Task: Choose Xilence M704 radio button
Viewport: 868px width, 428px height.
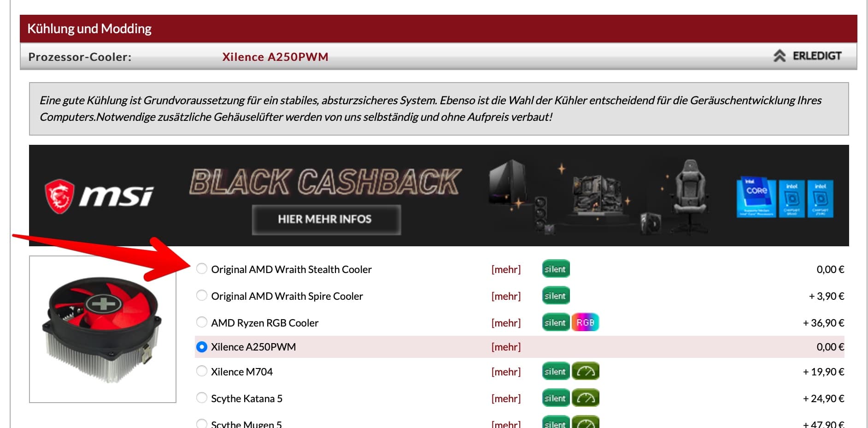Action: [202, 371]
